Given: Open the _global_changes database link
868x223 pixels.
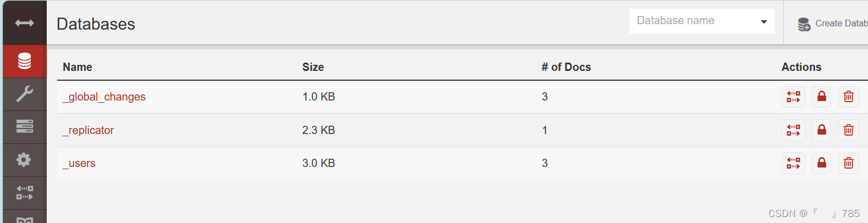Looking at the screenshot, I should point(104,97).
